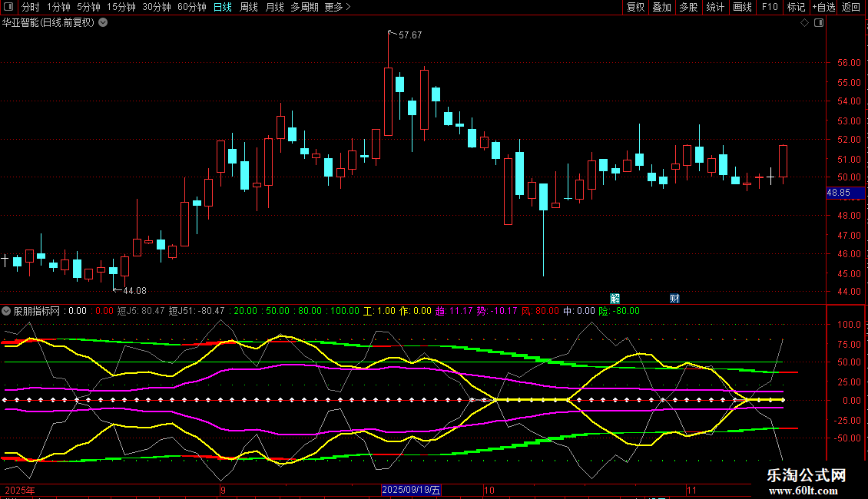Click the panel toggle icon at top-left

pyautogui.click(x=8, y=7)
